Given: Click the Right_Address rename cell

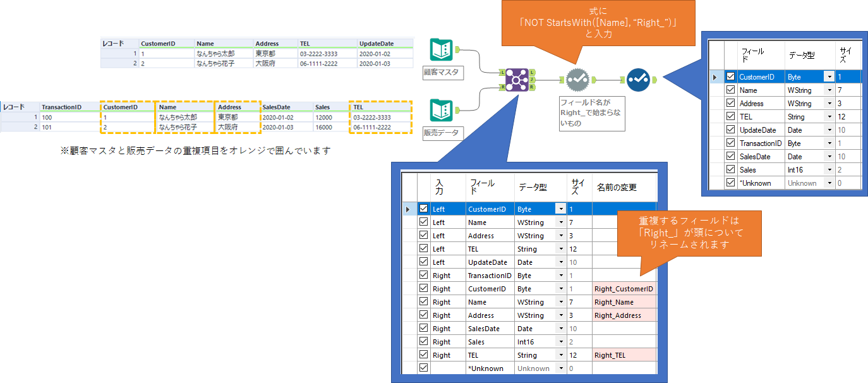Looking at the screenshot, I should point(624,315).
